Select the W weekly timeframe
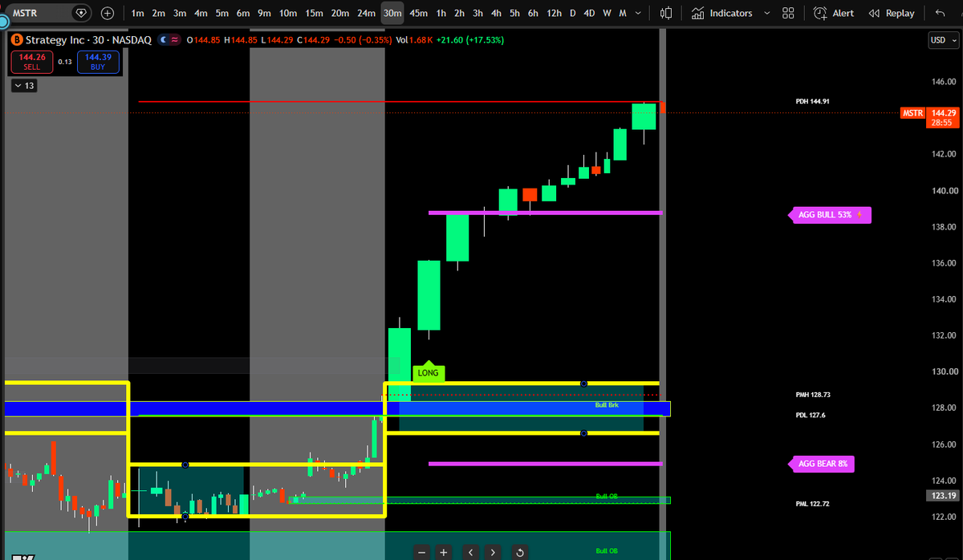The height and width of the screenshot is (560, 963). (x=607, y=14)
